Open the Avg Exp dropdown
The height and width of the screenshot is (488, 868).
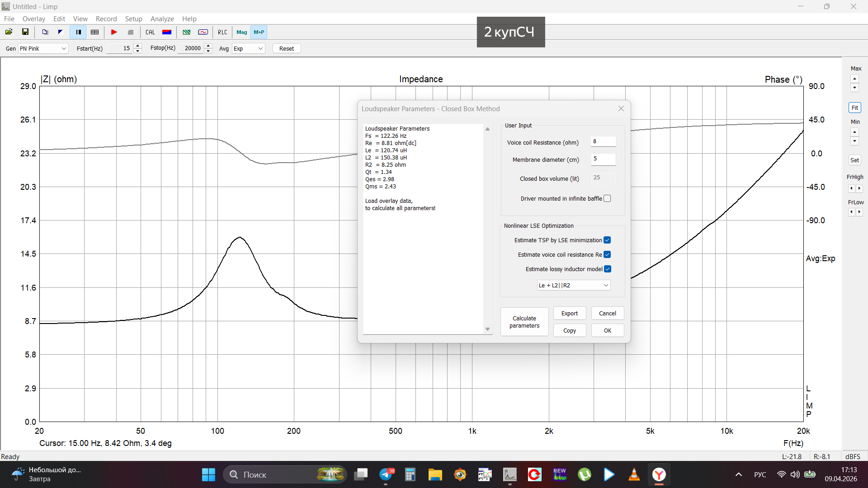pos(248,48)
